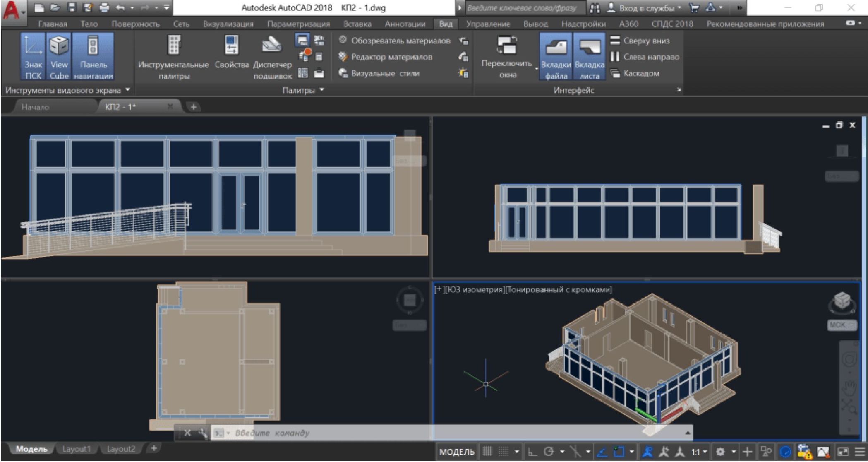868x462 pixels.
Task: Open the annotation scale 1:1 dropdown
Action: [699, 452]
